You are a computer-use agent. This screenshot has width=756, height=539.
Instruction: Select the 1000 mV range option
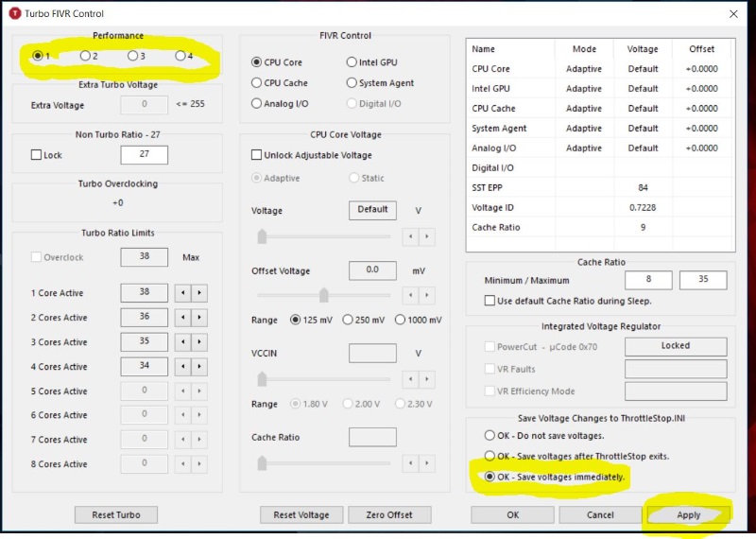[400, 320]
